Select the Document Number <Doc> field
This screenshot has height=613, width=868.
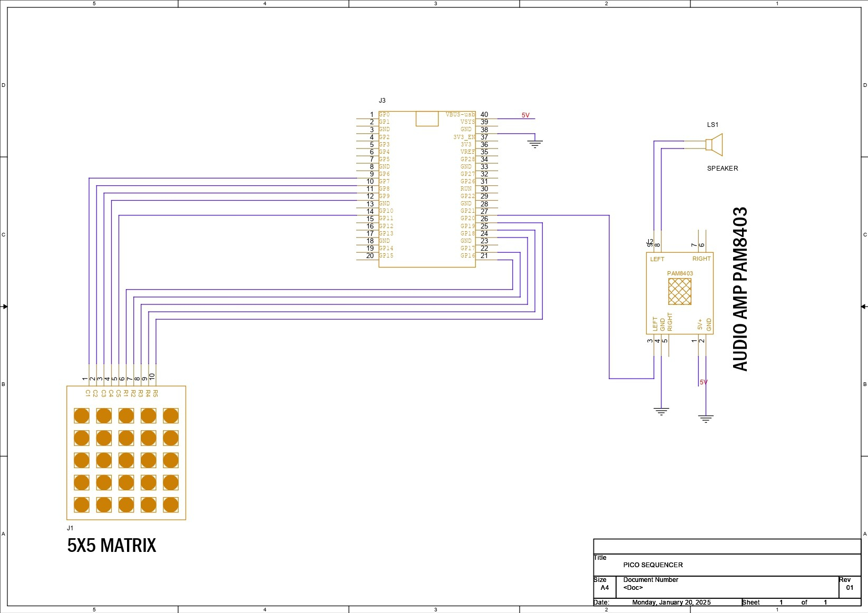[650, 584]
